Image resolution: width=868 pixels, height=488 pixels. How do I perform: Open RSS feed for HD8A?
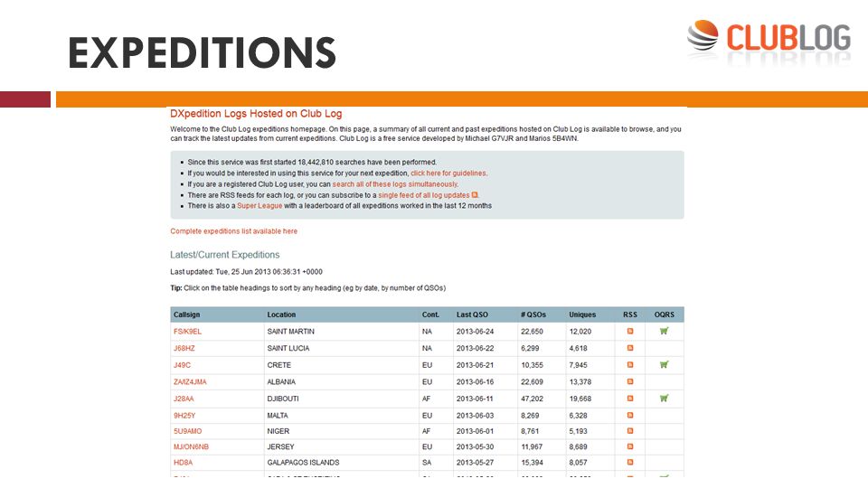coord(630,462)
